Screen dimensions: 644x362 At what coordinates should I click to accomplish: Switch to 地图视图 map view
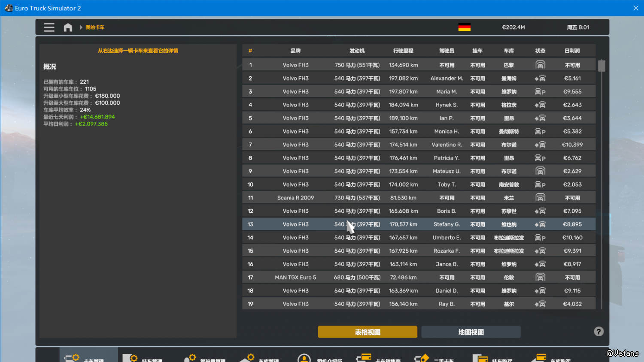click(x=471, y=332)
